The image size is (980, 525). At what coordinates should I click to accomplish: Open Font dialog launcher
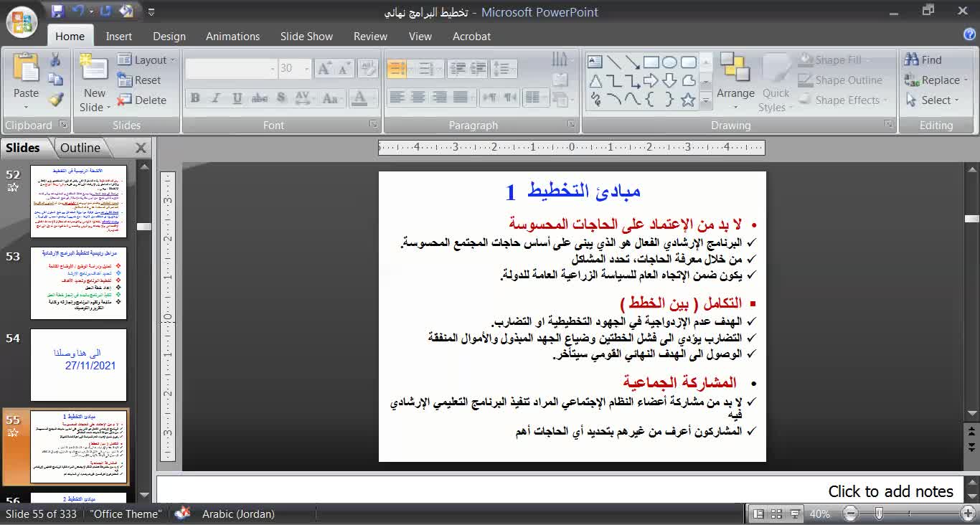tap(374, 125)
